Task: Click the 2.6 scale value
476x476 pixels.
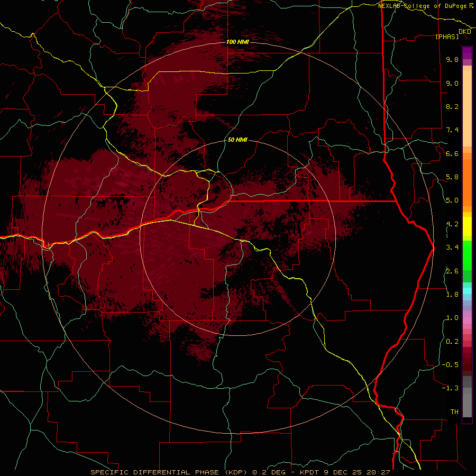Action: [452, 271]
